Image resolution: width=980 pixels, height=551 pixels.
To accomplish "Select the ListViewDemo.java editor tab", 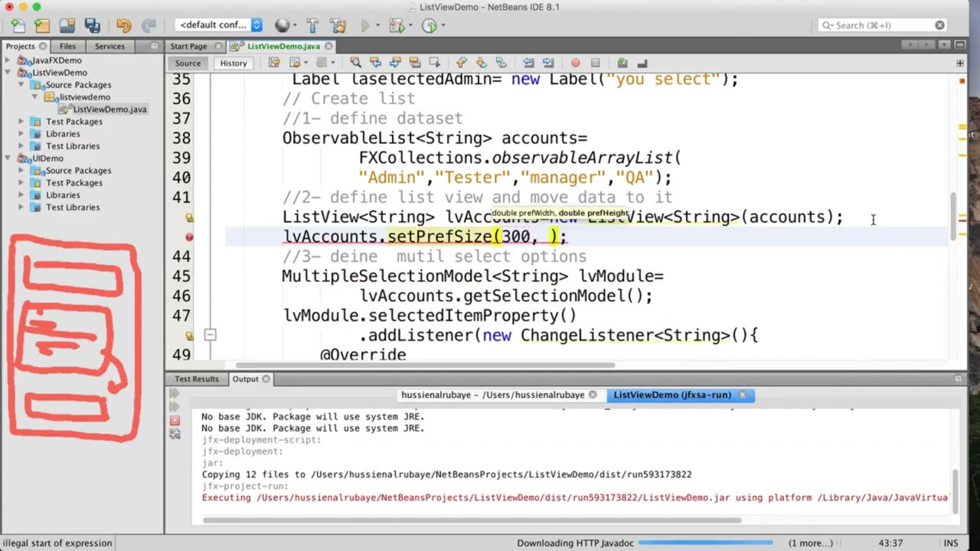I will pos(283,46).
